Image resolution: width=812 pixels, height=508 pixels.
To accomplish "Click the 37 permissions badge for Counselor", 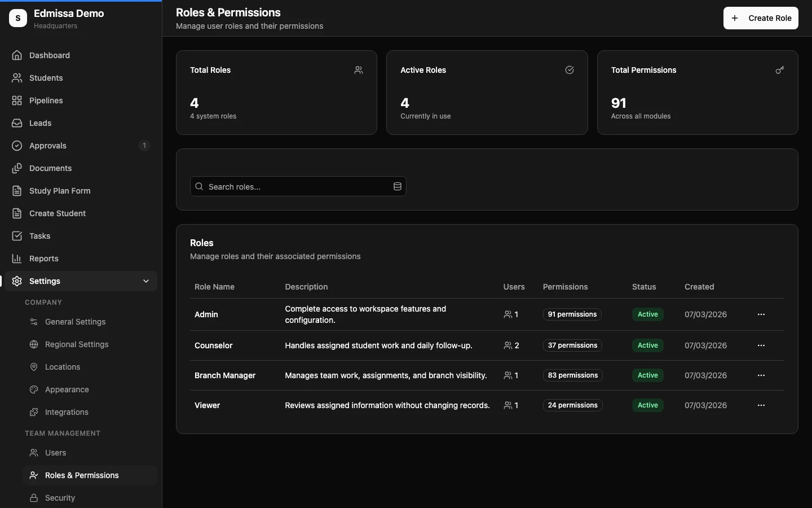I will [572, 345].
